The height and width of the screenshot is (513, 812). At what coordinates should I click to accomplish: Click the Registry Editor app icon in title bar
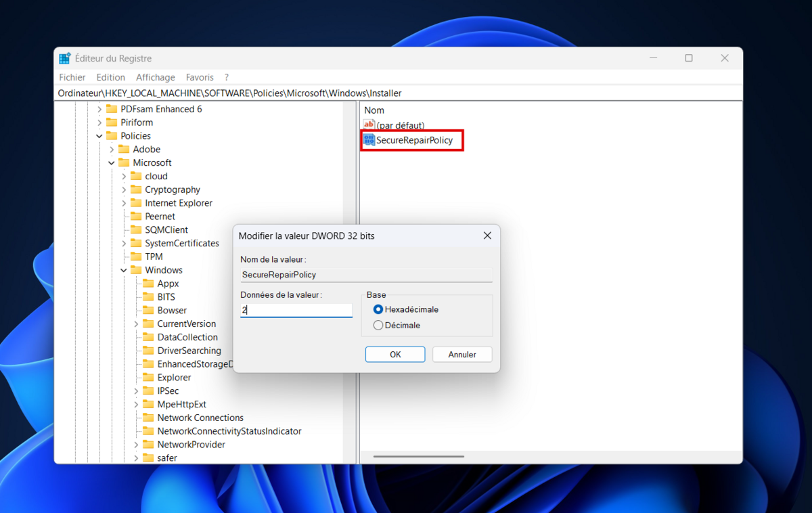65,58
